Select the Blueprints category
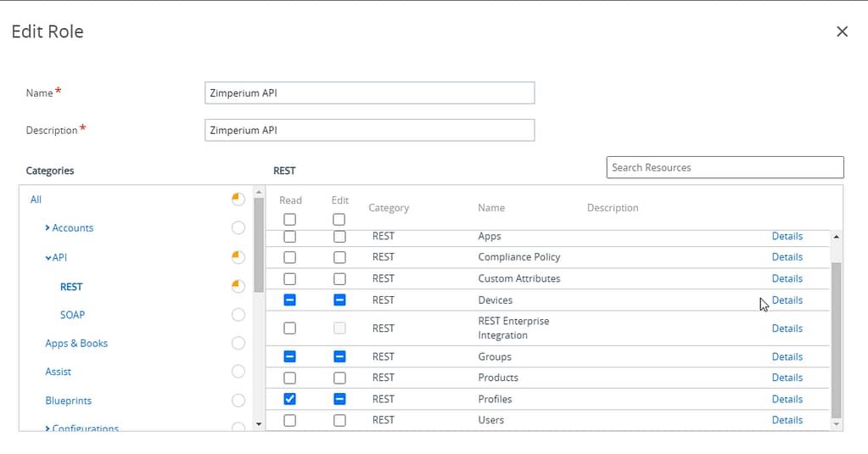The image size is (868, 454). click(x=69, y=401)
